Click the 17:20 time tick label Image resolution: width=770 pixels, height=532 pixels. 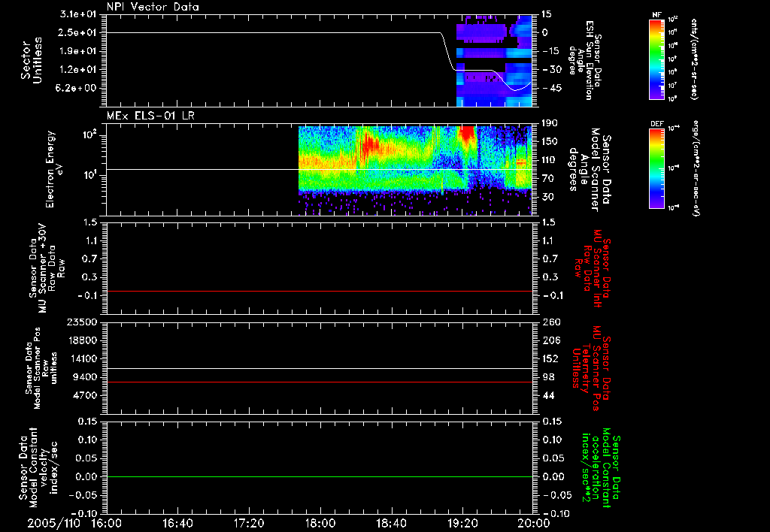(249, 523)
